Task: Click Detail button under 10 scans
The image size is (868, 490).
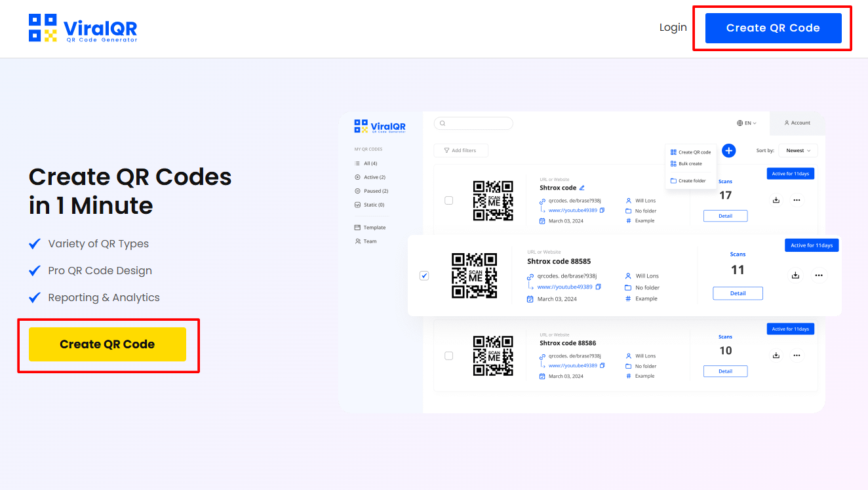Action: tap(725, 371)
